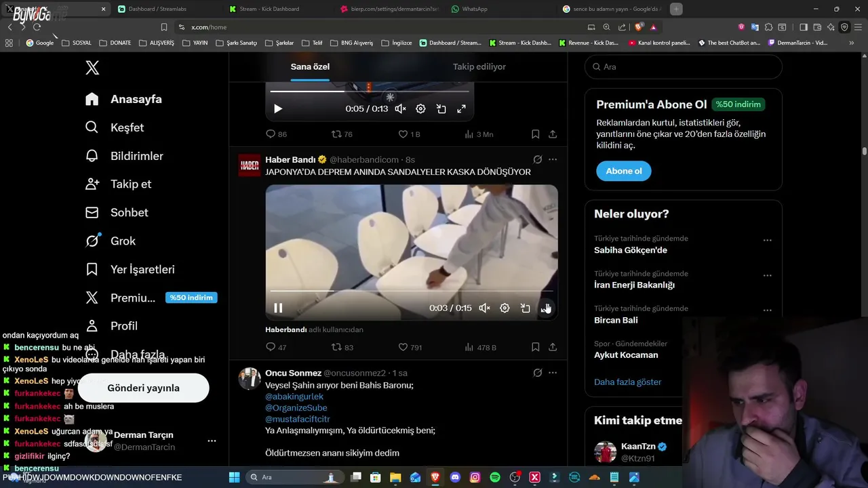Unmute the top video
The width and height of the screenshot is (868, 488).
click(x=401, y=108)
